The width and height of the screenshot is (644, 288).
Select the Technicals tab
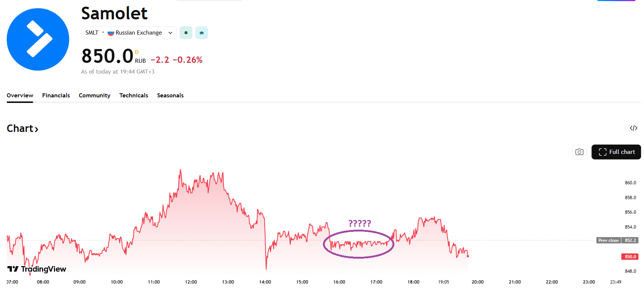pyautogui.click(x=134, y=96)
